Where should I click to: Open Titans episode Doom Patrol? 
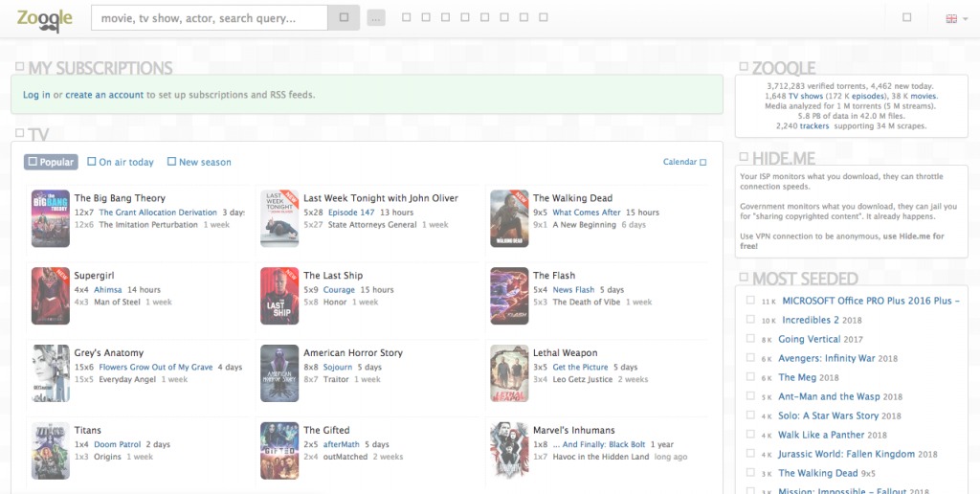tap(118, 445)
